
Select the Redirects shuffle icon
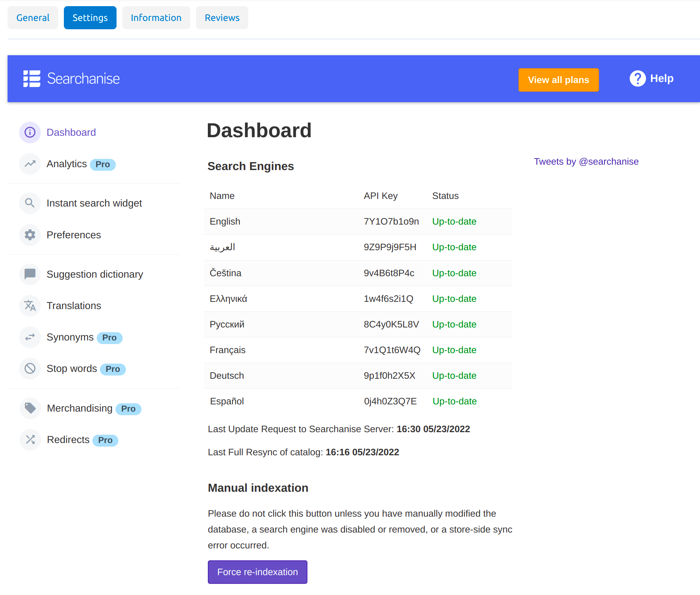point(30,440)
